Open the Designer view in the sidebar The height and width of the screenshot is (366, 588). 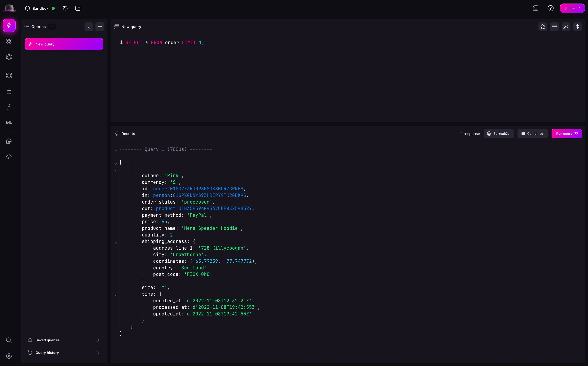pyautogui.click(x=9, y=75)
